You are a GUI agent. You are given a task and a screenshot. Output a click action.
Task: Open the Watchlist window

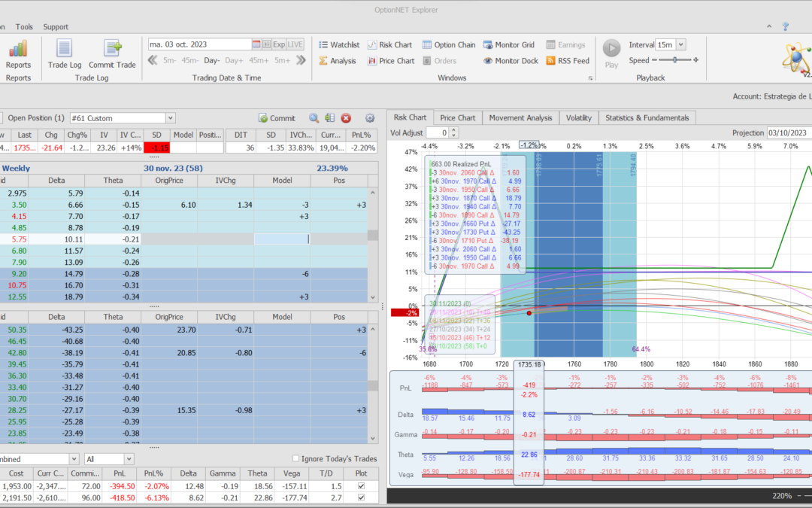click(x=338, y=45)
